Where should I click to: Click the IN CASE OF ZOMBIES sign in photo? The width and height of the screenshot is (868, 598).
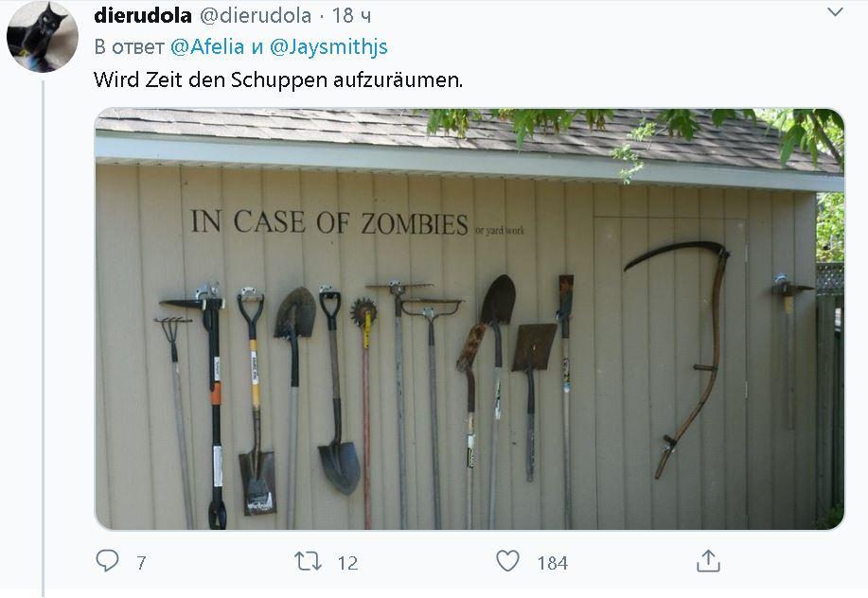329,222
